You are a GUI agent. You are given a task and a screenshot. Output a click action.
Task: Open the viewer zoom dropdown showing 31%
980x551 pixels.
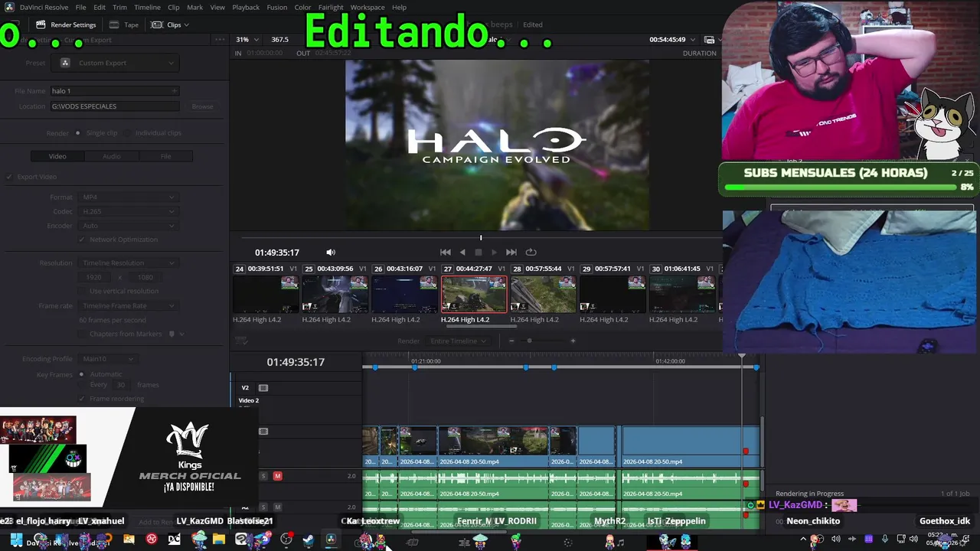coord(247,39)
